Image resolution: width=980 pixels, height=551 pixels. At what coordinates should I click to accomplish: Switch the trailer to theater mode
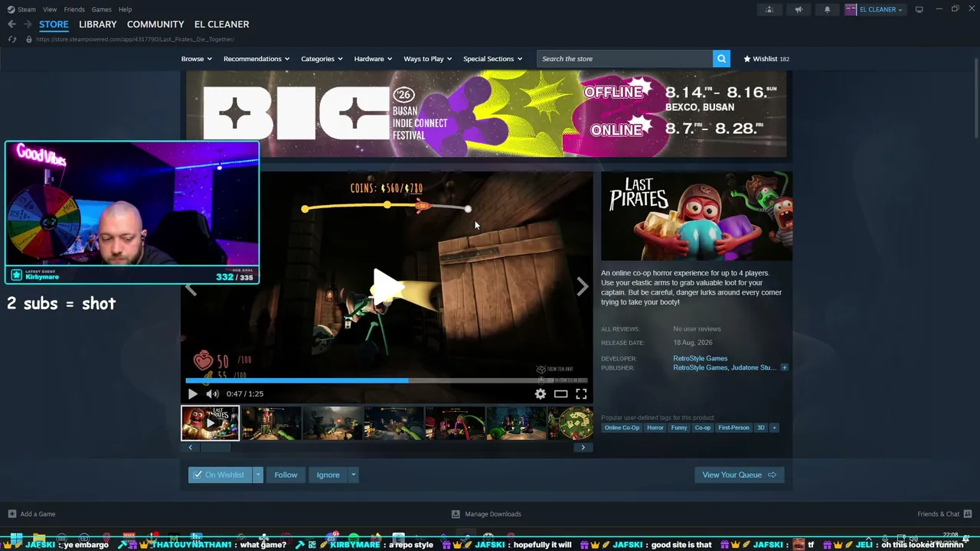[x=561, y=394]
